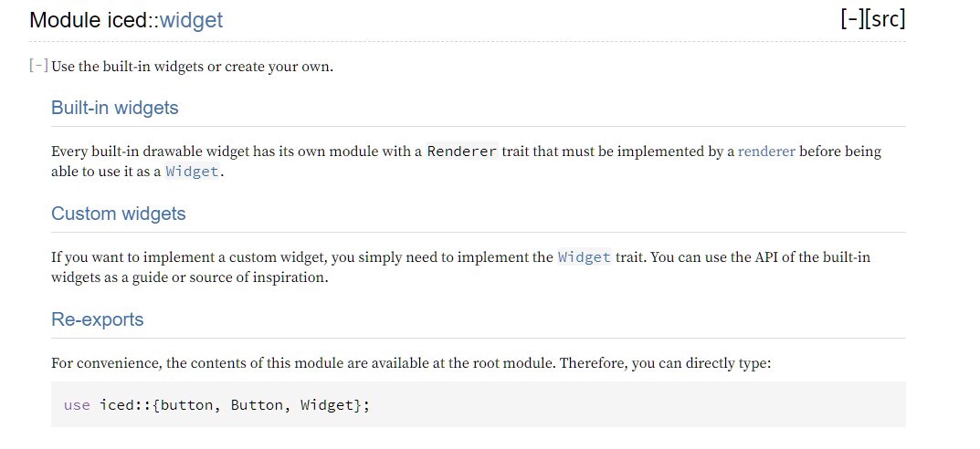The width and height of the screenshot is (980, 449).
Task: Follow the 'renderer' hyperlink
Action: [x=767, y=151]
